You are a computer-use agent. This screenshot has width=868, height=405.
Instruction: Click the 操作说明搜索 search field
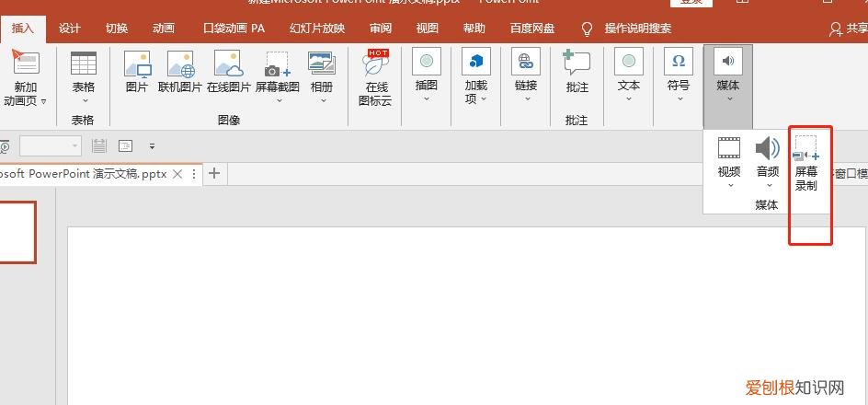coord(638,29)
